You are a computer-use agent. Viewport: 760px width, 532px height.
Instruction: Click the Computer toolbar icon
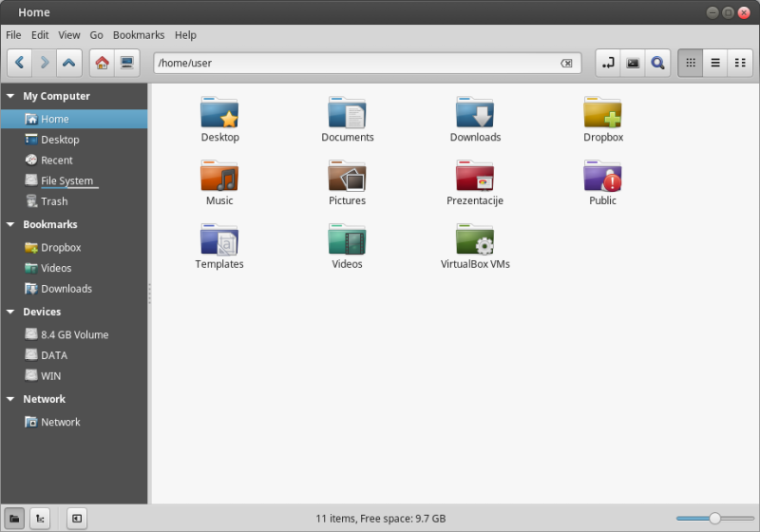[x=127, y=64]
